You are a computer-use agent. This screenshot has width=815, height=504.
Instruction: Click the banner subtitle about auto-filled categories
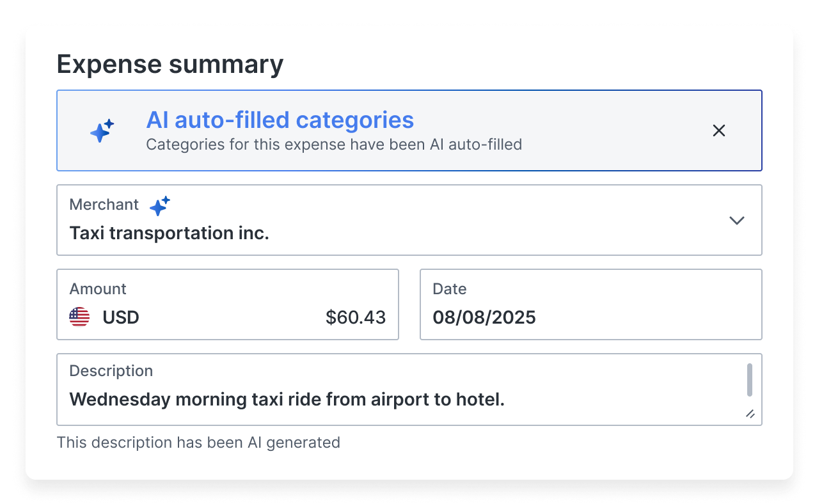click(x=333, y=145)
